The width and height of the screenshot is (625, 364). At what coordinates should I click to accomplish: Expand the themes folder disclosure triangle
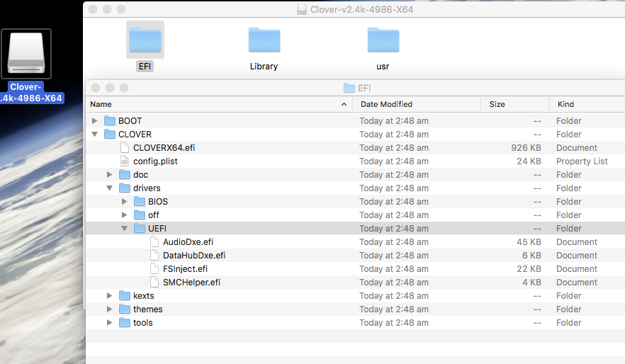click(109, 309)
